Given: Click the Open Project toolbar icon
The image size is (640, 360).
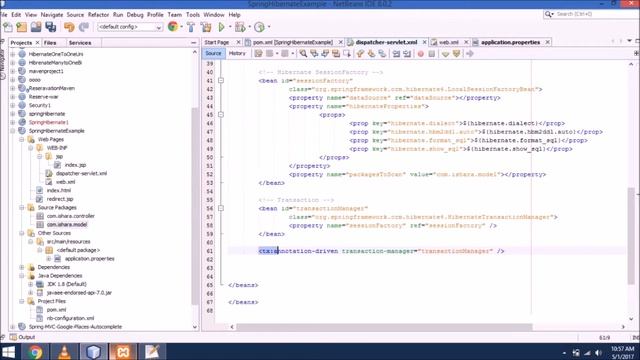Looking at the screenshot, I should tap(36, 27).
